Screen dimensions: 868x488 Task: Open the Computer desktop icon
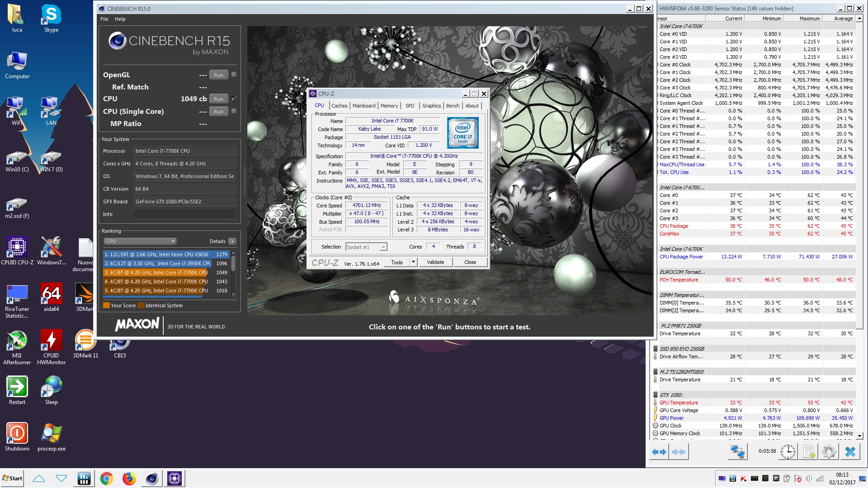coord(17,65)
